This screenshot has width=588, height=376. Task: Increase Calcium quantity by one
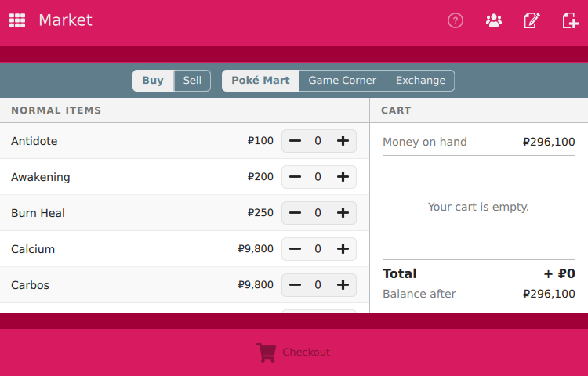point(343,248)
